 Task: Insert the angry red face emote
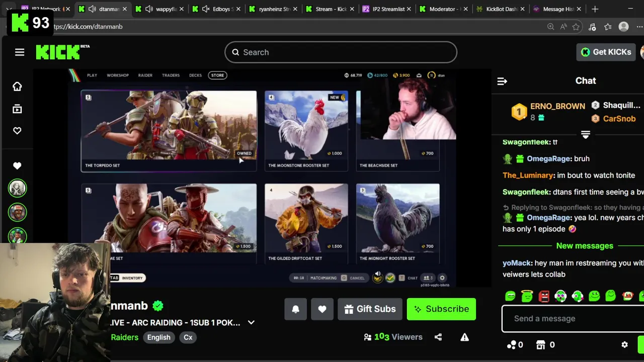point(544,296)
